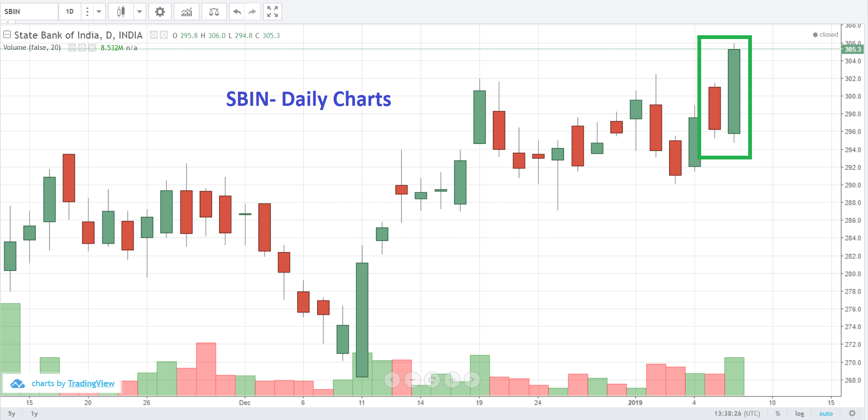
Task: Open settings gear next to State Bank title
Action: [164, 35]
